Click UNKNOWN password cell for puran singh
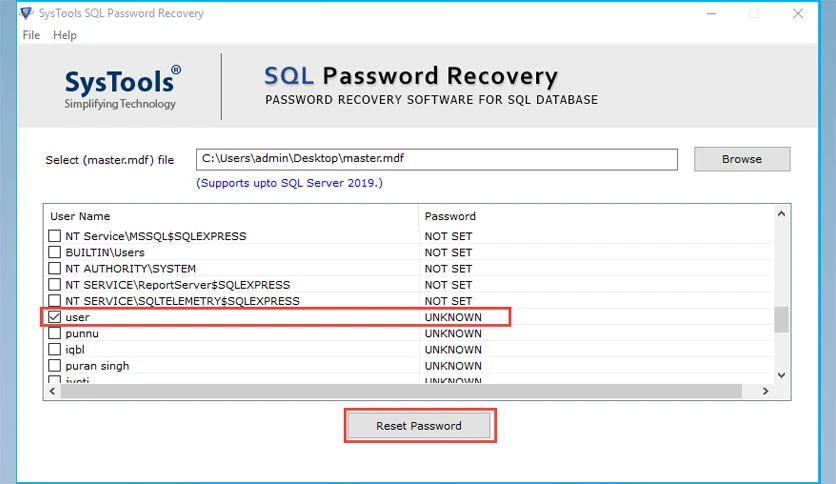The height and width of the screenshot is (484, 836). (x=453, y=366)
